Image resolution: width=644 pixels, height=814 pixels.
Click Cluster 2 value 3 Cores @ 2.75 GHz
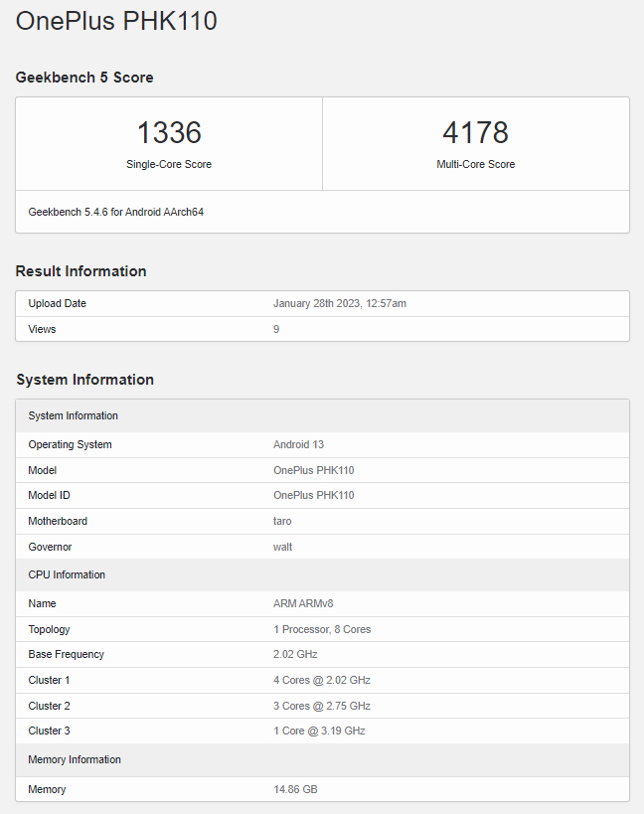coord(321,706)
